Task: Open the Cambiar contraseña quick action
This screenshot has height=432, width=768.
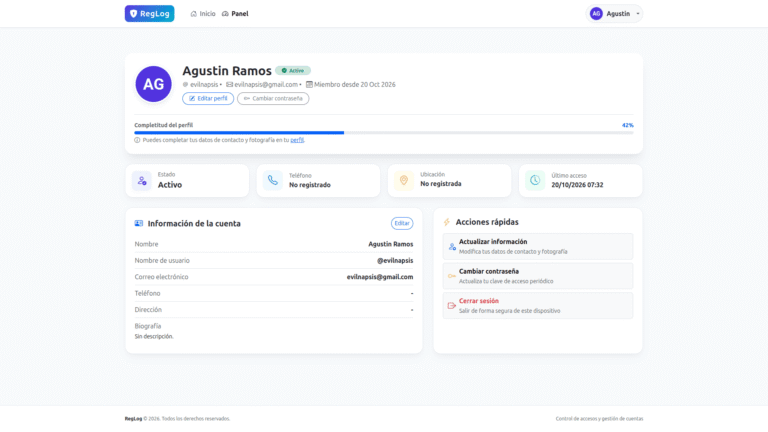Action: tap(538, 276)
